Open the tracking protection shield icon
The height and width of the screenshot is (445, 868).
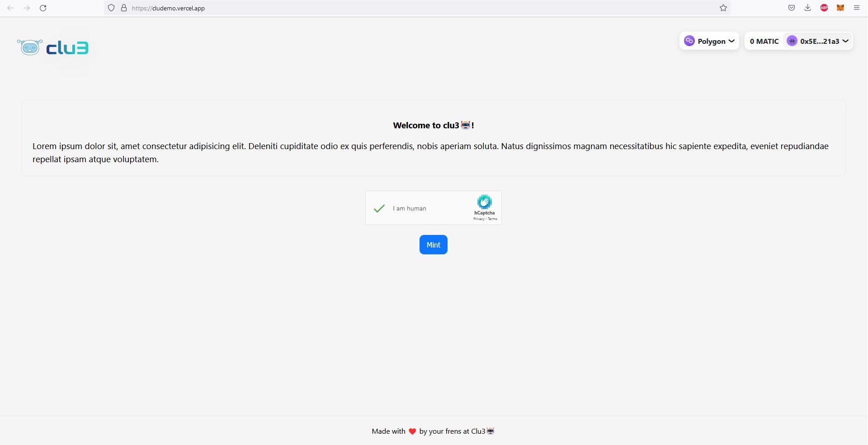111,8
